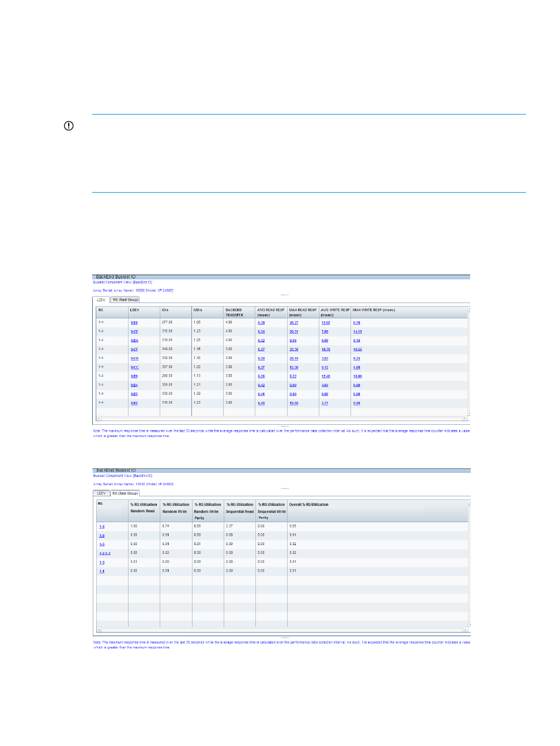This screenshot has width=560, height=746.
Task: Open the LDEV tab in the RG utilization panel
Action: 102,493
